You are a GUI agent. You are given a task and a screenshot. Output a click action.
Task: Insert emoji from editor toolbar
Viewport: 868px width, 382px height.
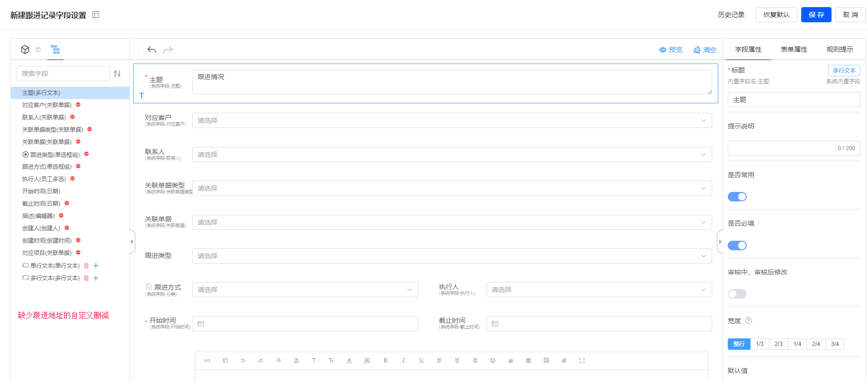point(493,361)
